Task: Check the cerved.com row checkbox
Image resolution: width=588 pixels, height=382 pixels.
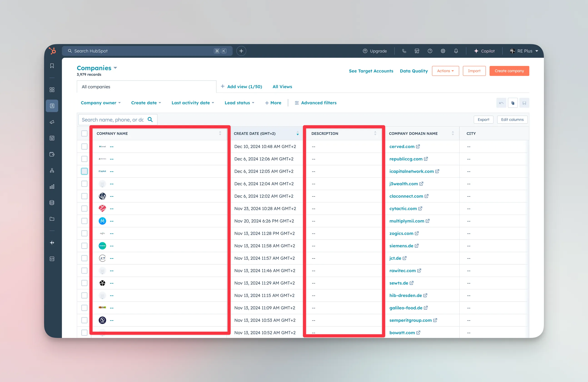Action: [x=84, y=146]
